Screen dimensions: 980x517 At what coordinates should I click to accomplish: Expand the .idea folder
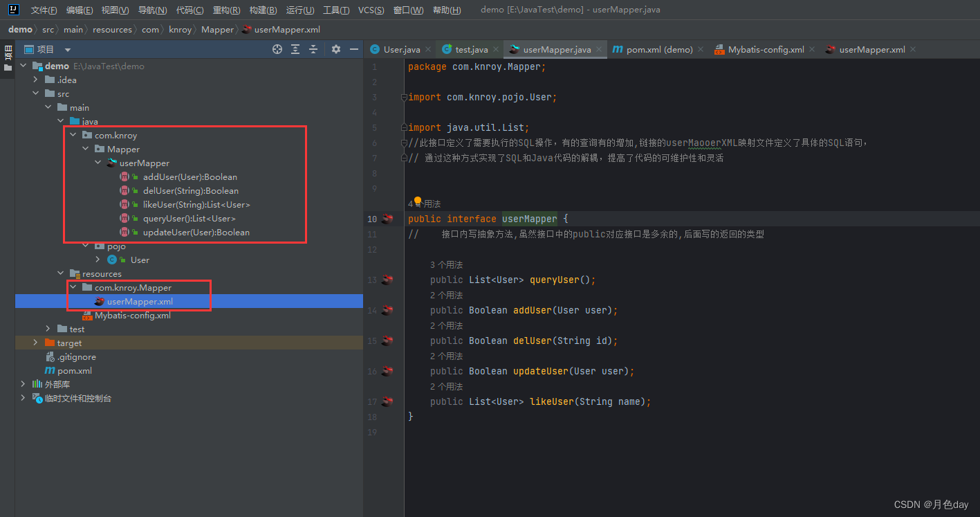(x=36, y=80)
